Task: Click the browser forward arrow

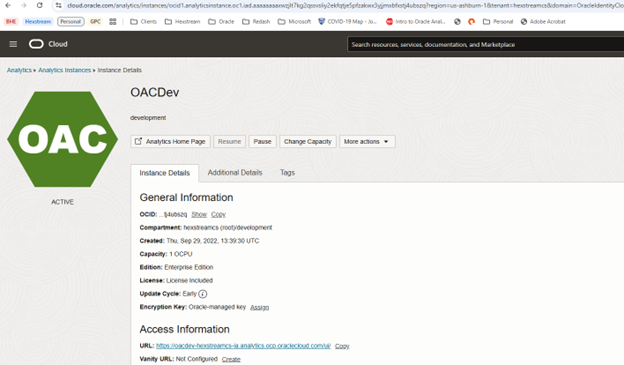Action: (x=23, y=6)
